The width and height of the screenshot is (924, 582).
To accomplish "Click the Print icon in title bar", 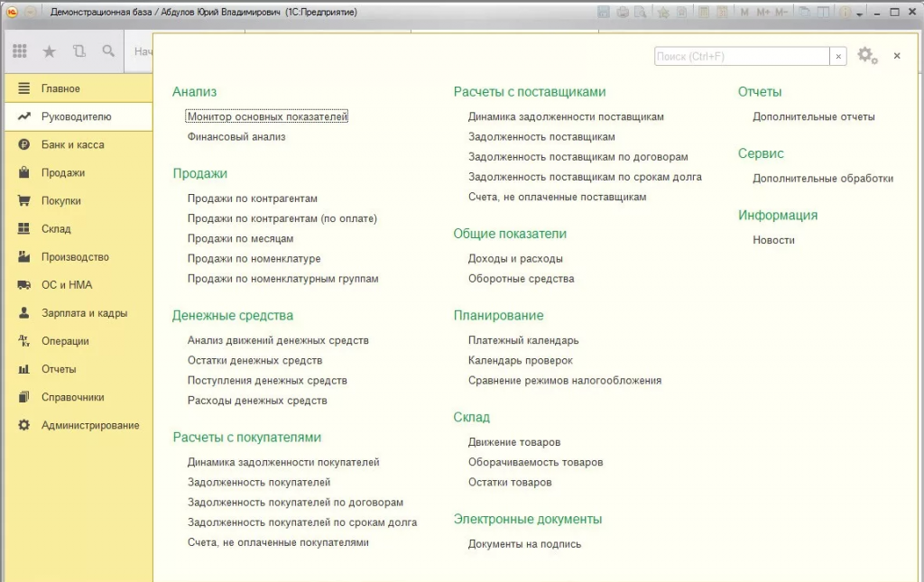I will [623, 12].
